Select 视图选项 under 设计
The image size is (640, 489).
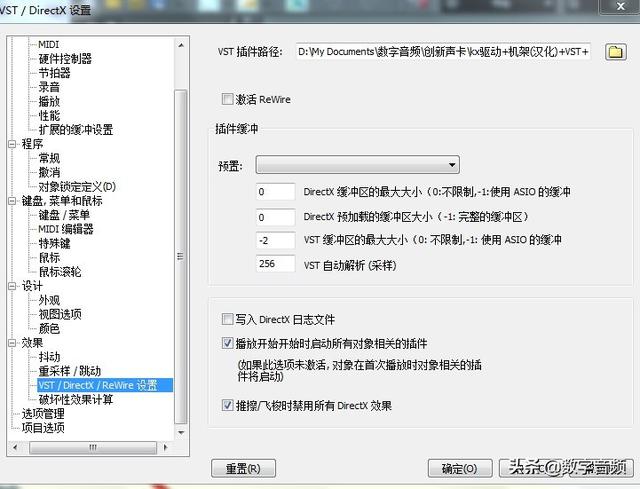click(x=60, y=314)
